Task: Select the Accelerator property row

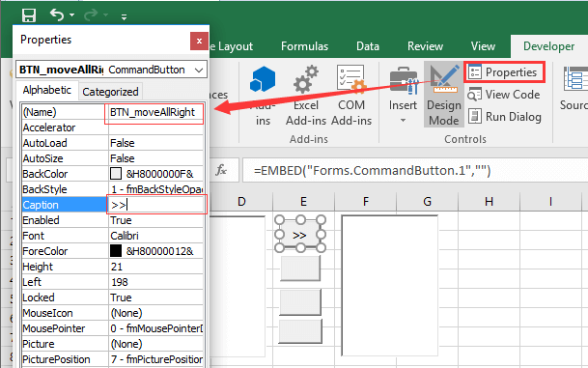Action: click(x=113, y=127)
